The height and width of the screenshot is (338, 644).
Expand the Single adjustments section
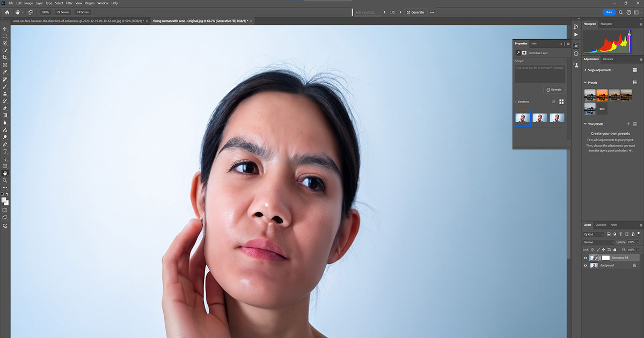[x=587, y=70]
